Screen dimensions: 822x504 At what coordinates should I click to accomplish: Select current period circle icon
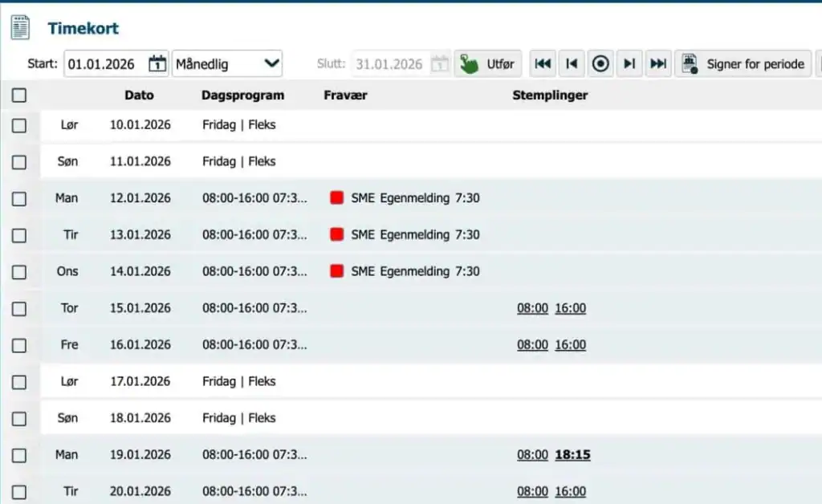coord(600,64)
